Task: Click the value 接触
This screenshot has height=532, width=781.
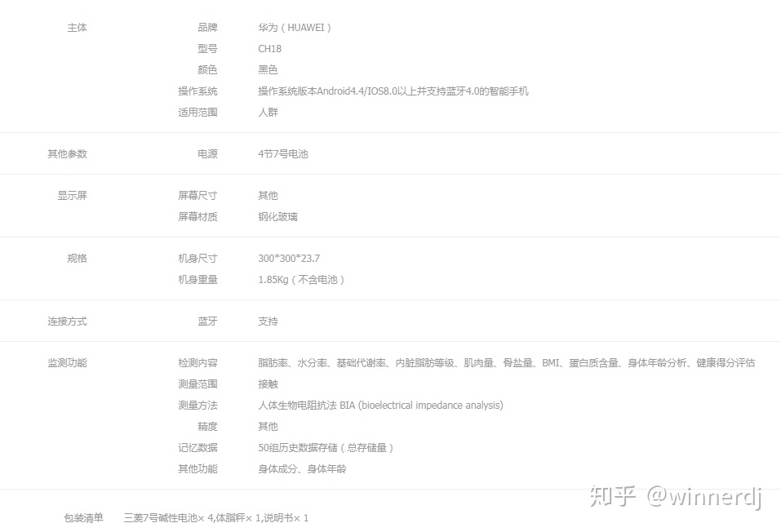Action: (268, 384)
